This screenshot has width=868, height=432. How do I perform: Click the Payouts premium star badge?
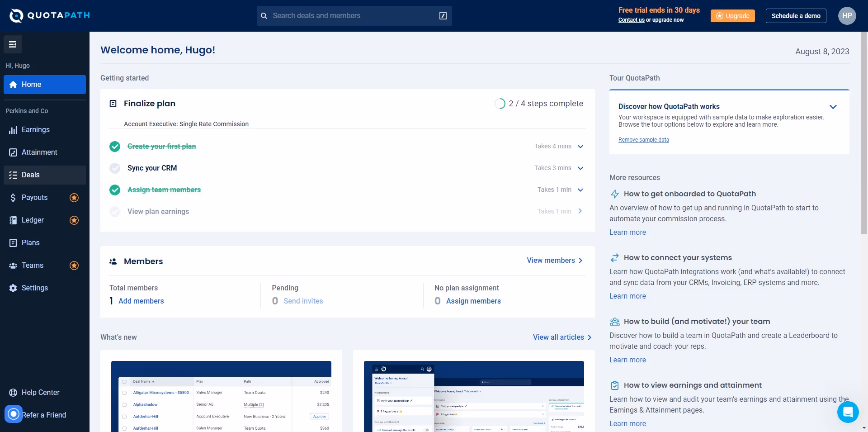[x=74, y=198]
